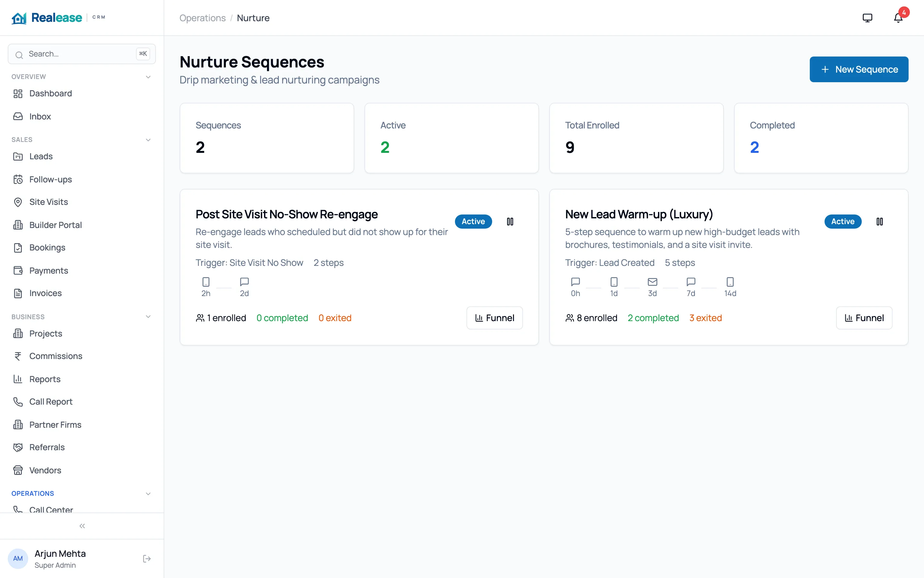
Task: Open Projects in the sidebar
Action: click(82, 334)
